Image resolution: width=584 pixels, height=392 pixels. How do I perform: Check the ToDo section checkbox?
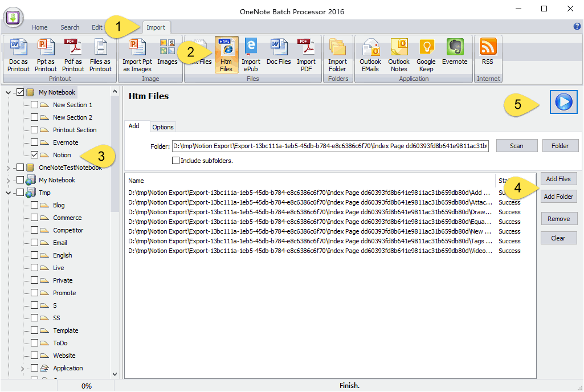tap(34, 343)
